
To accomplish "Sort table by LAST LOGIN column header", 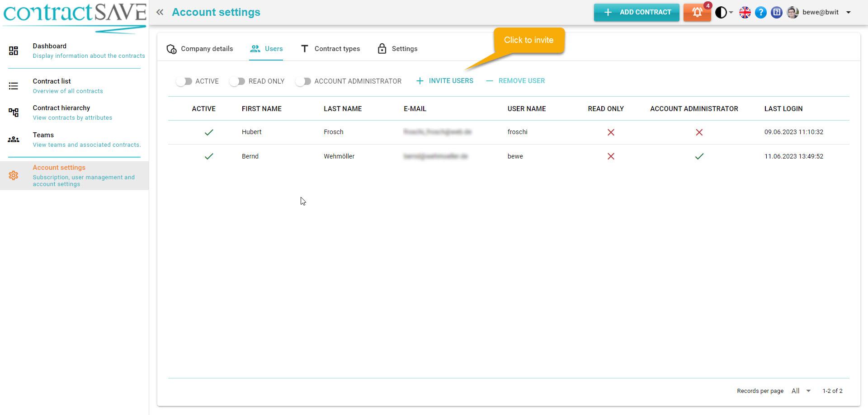I will (x=783, y=109).
